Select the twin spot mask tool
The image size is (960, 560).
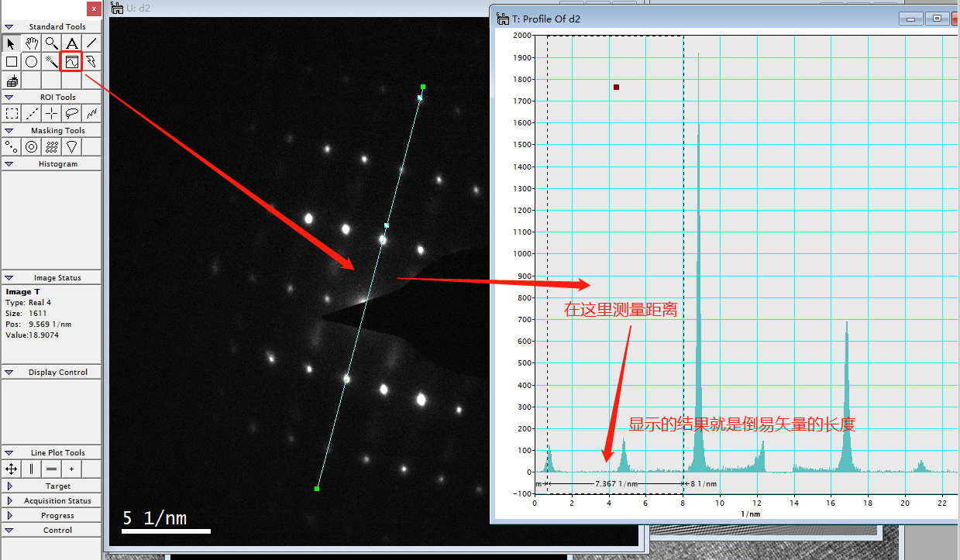coord(11,146)
